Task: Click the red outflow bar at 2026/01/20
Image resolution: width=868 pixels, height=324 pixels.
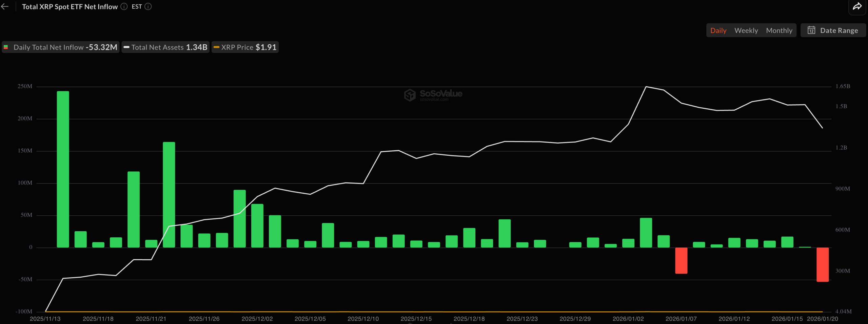Action: tap(823, 264)
